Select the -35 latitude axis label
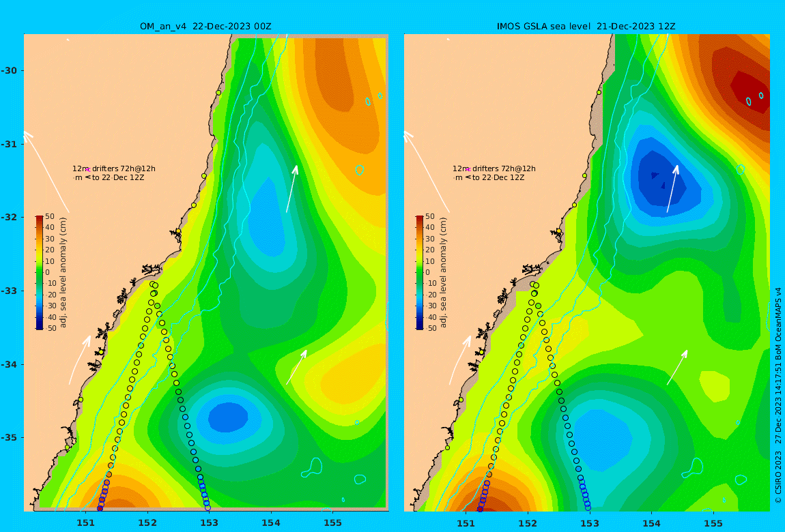 coord(8,437)
